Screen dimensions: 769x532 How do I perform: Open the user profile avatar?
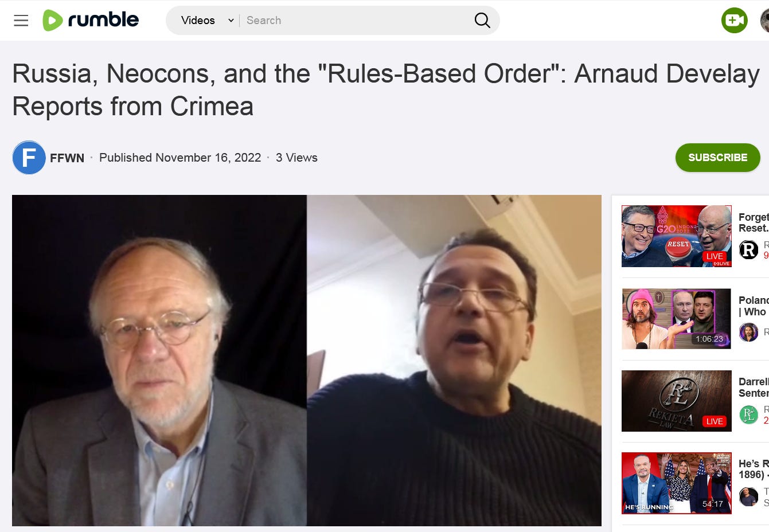tap(765, 21)
